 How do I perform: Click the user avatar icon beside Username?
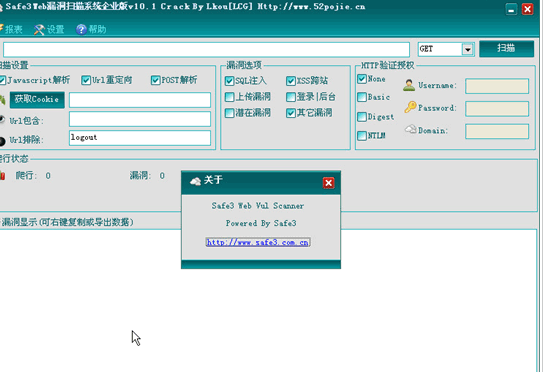pos(409,85)
